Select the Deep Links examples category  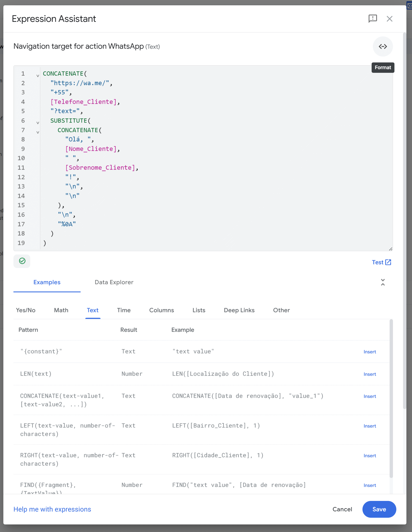239,310
